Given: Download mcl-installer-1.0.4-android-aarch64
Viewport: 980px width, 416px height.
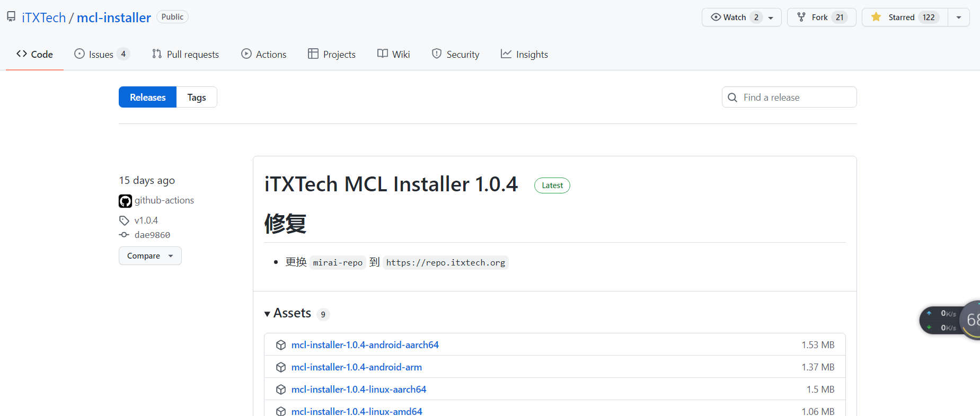Looking at the screenshot, I should [x=365, y=345].
